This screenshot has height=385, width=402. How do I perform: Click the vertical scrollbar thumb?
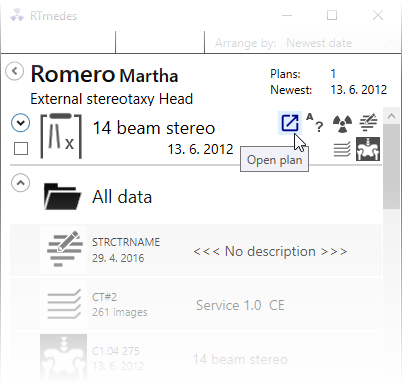coord(391,167)
